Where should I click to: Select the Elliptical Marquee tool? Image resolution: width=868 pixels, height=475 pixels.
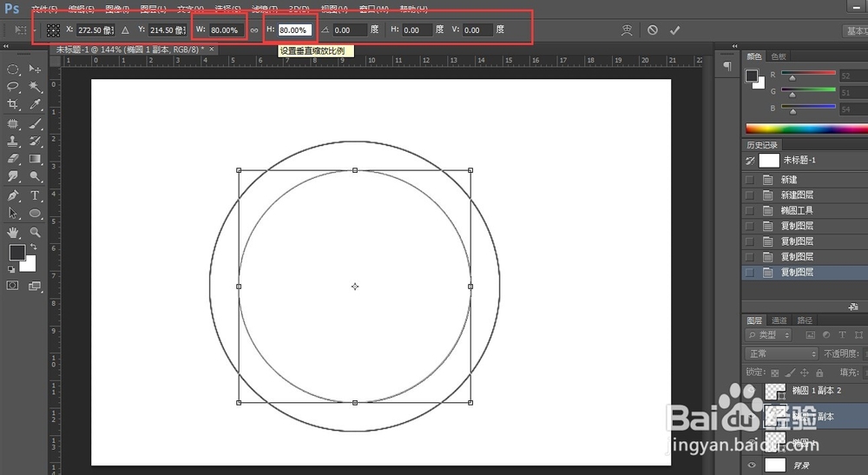pyautogui.click(x=13, y=69)
